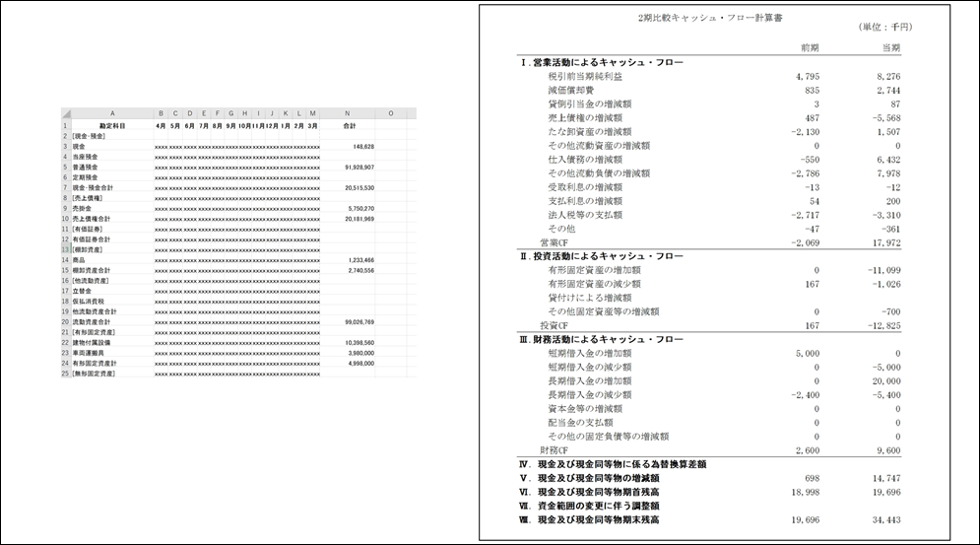
Task: Select column N header in the spreadsheet
Action: click(348, 113)
